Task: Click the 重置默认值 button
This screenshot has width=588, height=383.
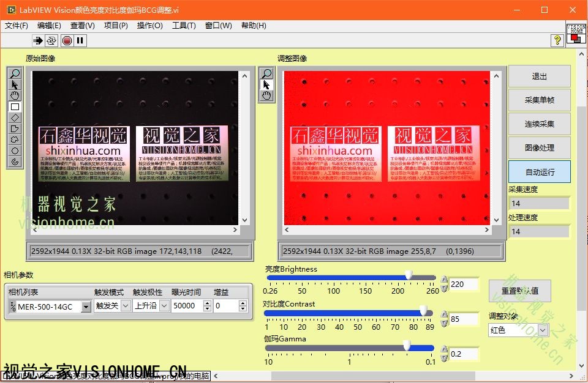Action: pos(520,291)
